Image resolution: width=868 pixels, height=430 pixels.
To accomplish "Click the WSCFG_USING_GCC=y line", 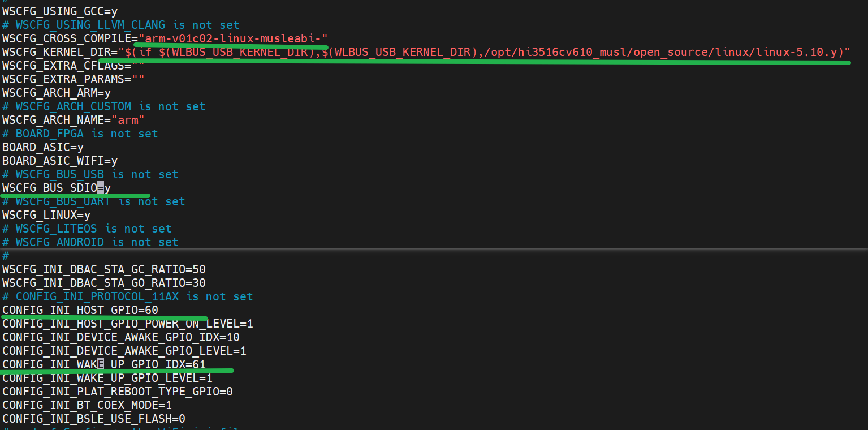I will [60, 11].
